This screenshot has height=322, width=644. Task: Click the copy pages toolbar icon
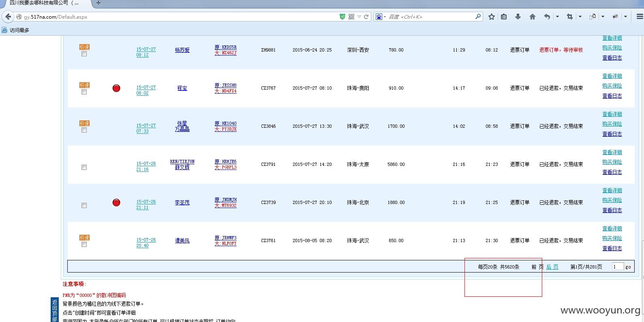coord(593,17)
